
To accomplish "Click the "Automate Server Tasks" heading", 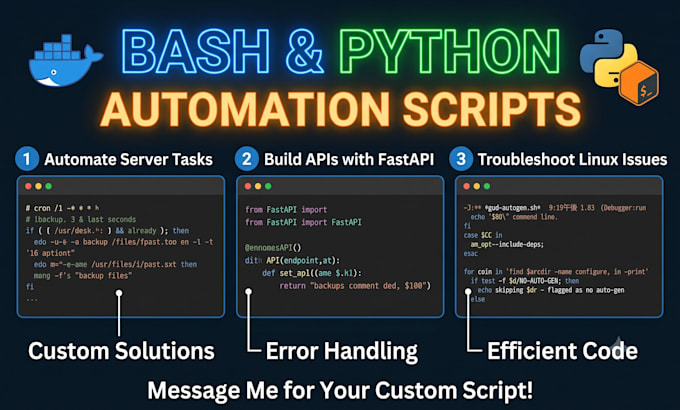I will 128,159.
